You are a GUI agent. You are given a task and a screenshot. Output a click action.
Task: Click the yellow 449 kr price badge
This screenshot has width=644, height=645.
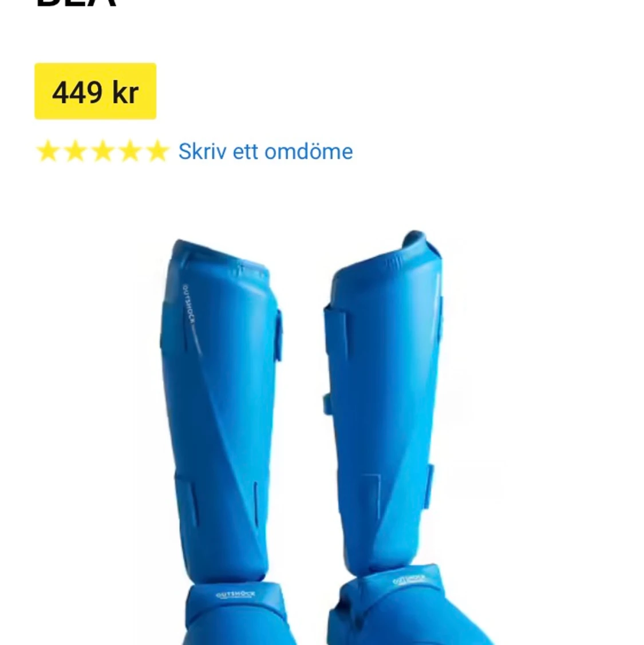pos(96,92)
